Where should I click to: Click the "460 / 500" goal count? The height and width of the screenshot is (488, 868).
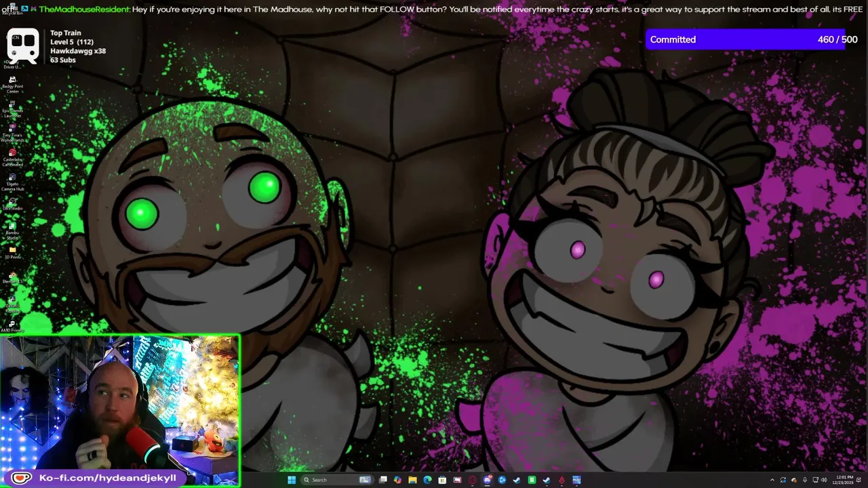(837, 39)
